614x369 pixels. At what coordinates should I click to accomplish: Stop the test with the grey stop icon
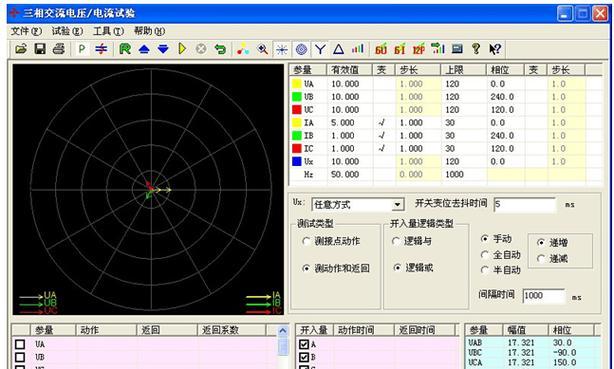[x=201, y=49]
